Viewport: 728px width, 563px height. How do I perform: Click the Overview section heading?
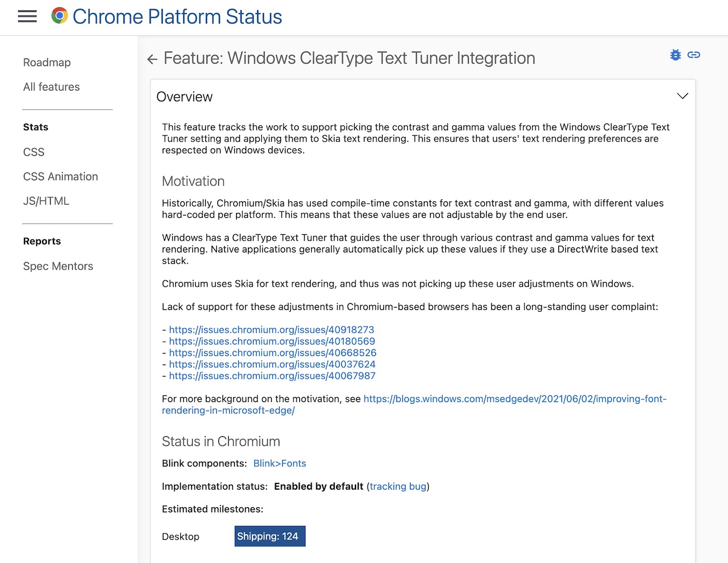tap(184, 97)
